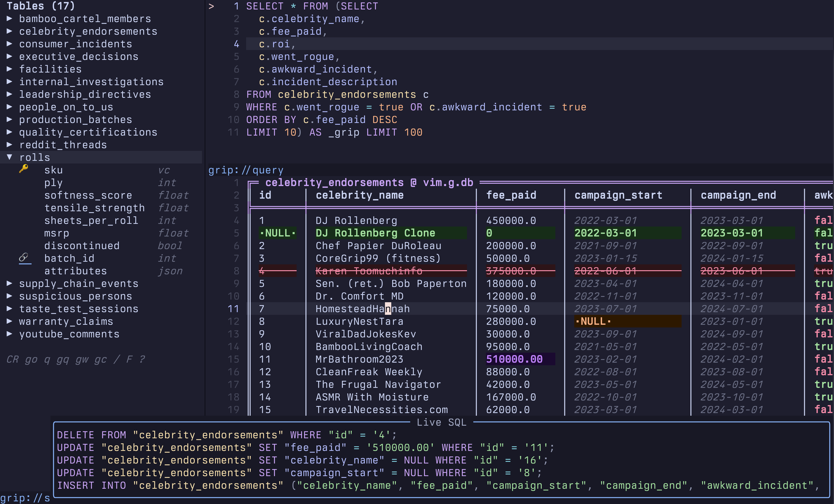Click the fee_paid column header
Viewport: 834px width, 504px height.
pyautogui.click(x=511, y=195)
